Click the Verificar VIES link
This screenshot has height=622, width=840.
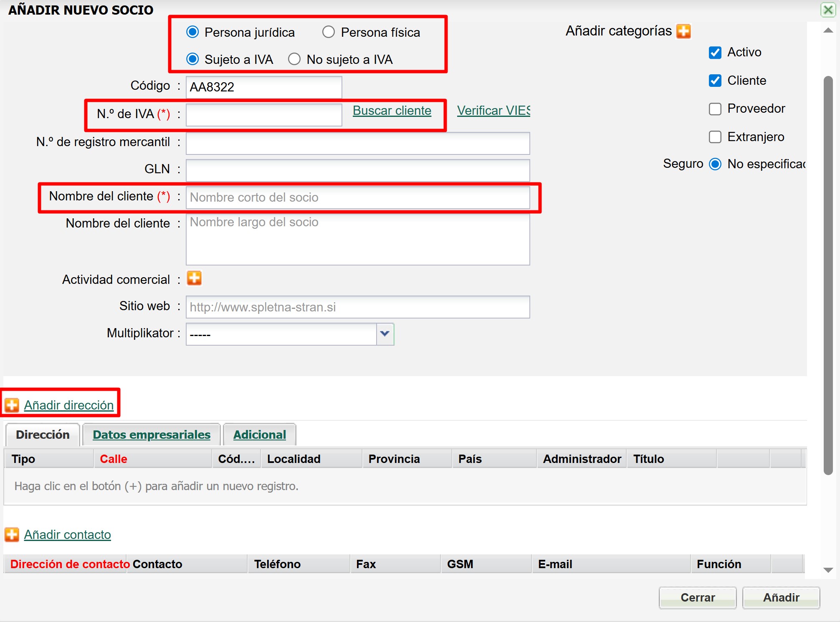click(x=493, y=111)
